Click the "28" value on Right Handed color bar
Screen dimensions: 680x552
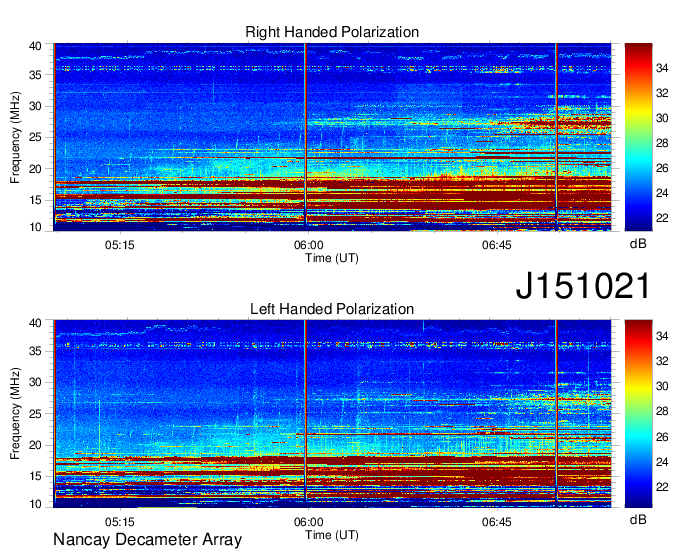[x=662, y=144]
